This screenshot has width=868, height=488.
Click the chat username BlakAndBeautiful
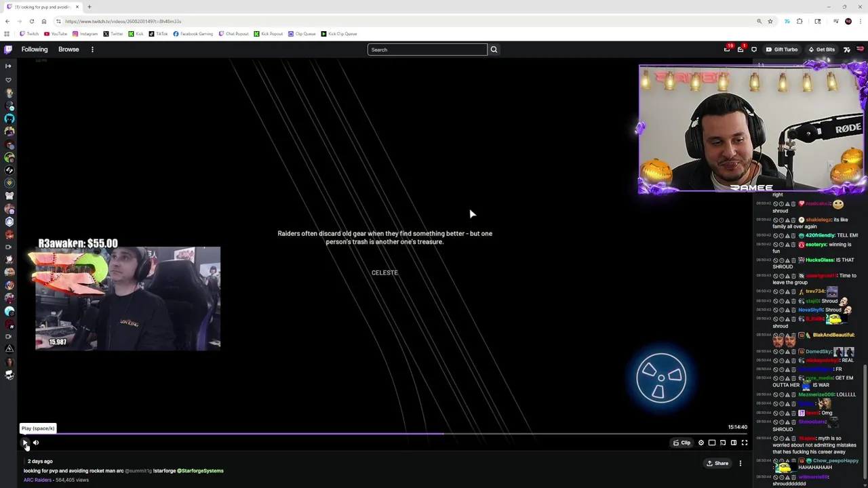(x=833, y=335)
